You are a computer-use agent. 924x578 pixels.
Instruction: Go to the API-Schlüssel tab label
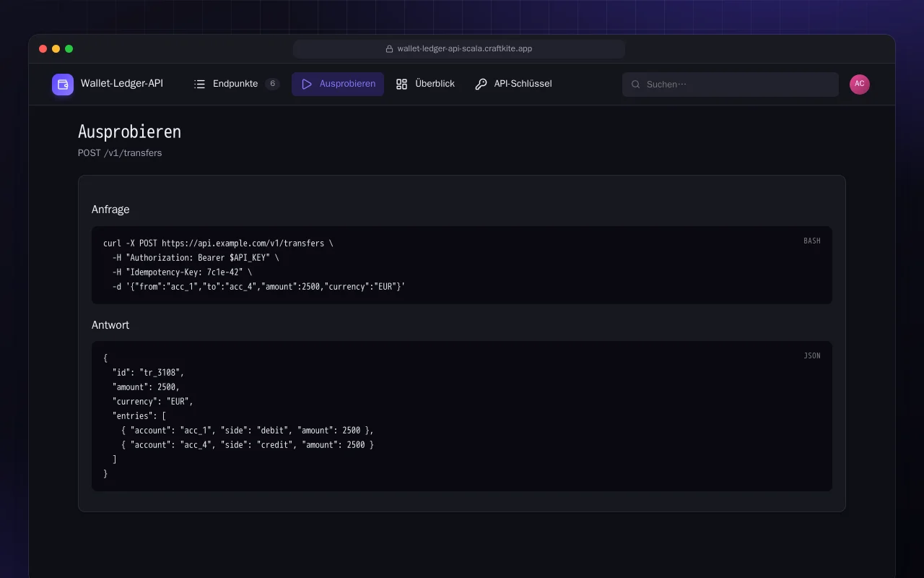(x=523, y=84)
